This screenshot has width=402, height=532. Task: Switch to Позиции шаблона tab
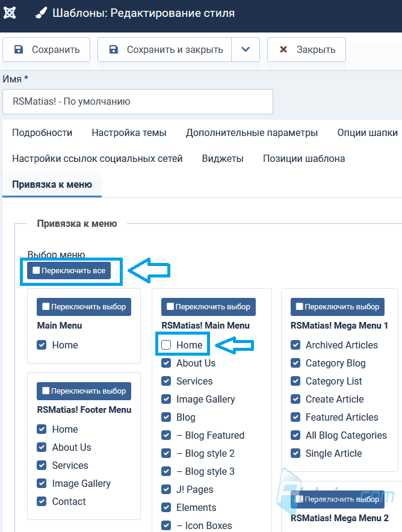[x=304, y=158]
